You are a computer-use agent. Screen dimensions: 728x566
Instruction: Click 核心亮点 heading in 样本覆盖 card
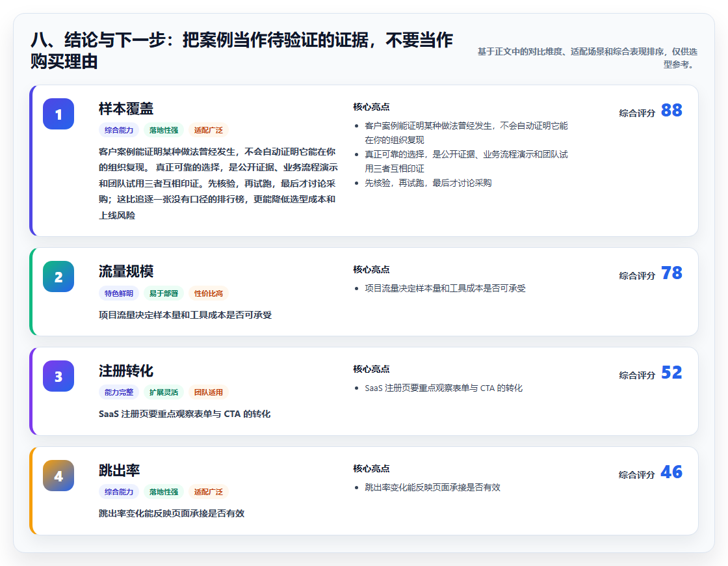[x=371, y=107]
